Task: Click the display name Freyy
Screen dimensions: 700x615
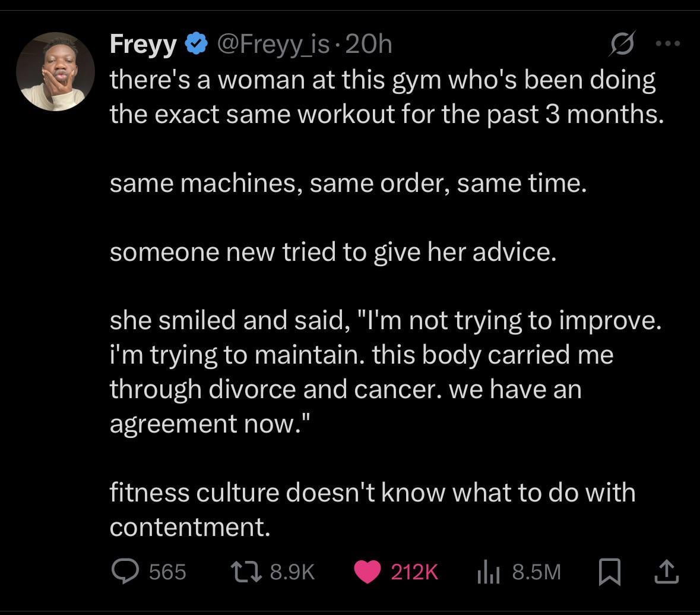Action: click(143, 44)
